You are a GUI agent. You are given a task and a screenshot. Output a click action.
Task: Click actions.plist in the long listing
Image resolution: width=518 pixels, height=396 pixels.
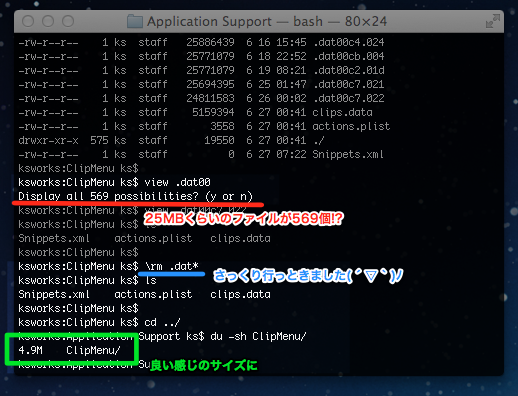point(351,126)
